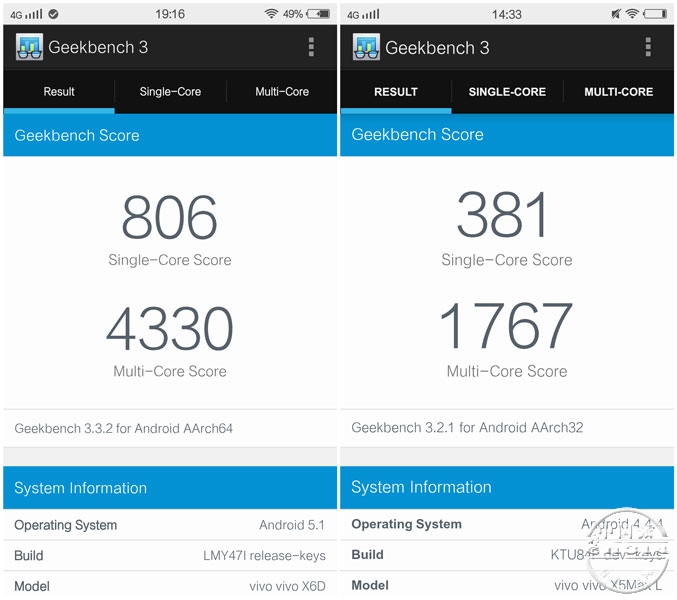677x600 pixels.
Task: Tap the 4G signal indicator on right status bar
Action: [x=363, y=14]
